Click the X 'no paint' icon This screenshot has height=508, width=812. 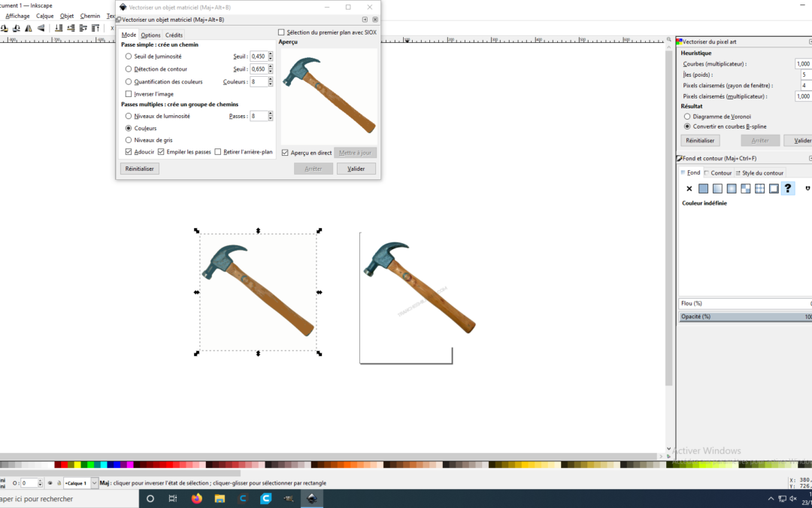689,189
